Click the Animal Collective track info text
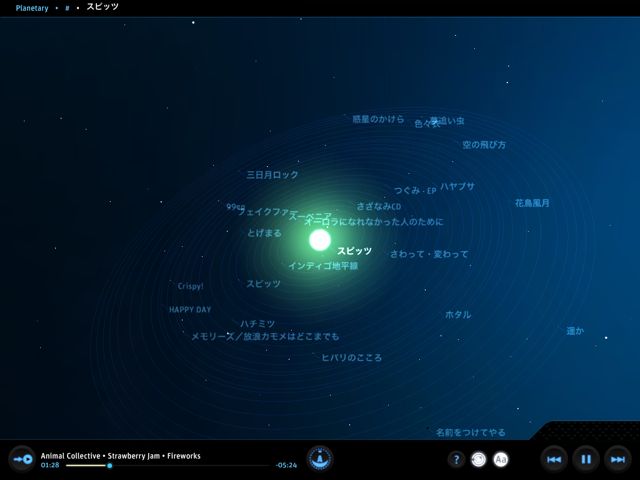 click(x=120, y=456)
